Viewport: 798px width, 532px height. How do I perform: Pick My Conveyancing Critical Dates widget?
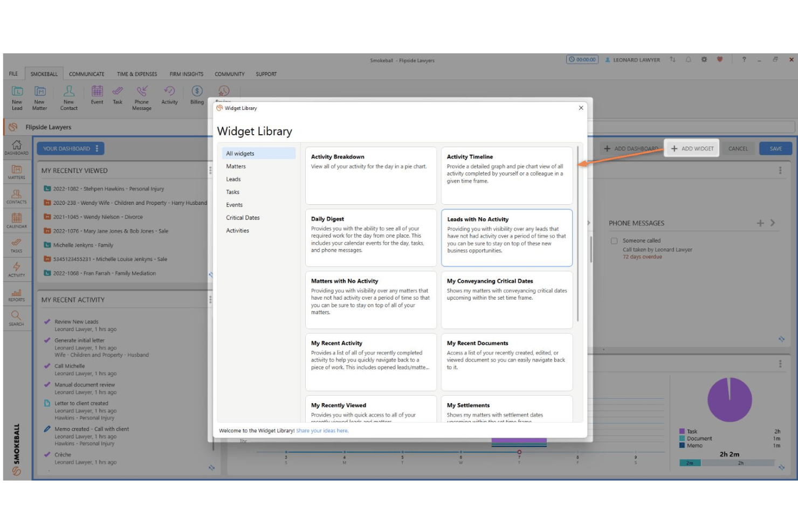pyautogui.click(x=507, y=300)
